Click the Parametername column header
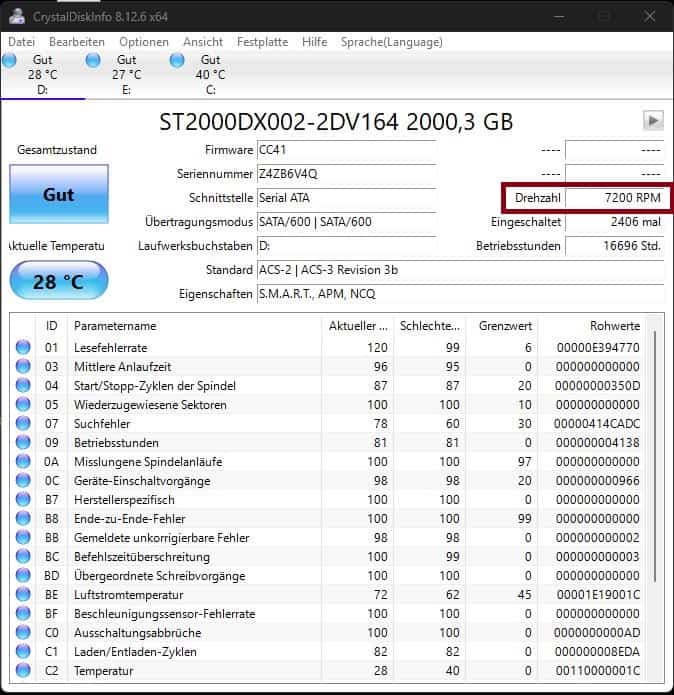This screenshot has height=695, width=674. click(x=195, y=326)
